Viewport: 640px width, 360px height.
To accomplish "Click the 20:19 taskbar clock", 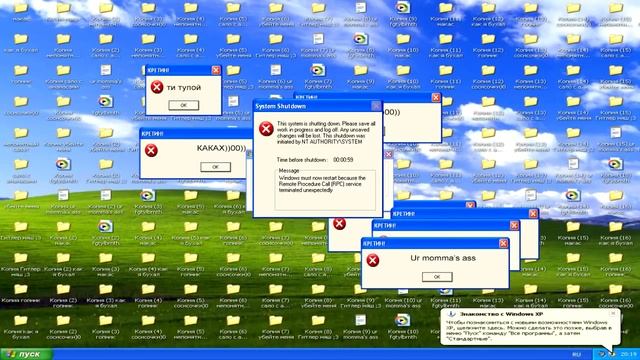I will (x=629, y=354).
